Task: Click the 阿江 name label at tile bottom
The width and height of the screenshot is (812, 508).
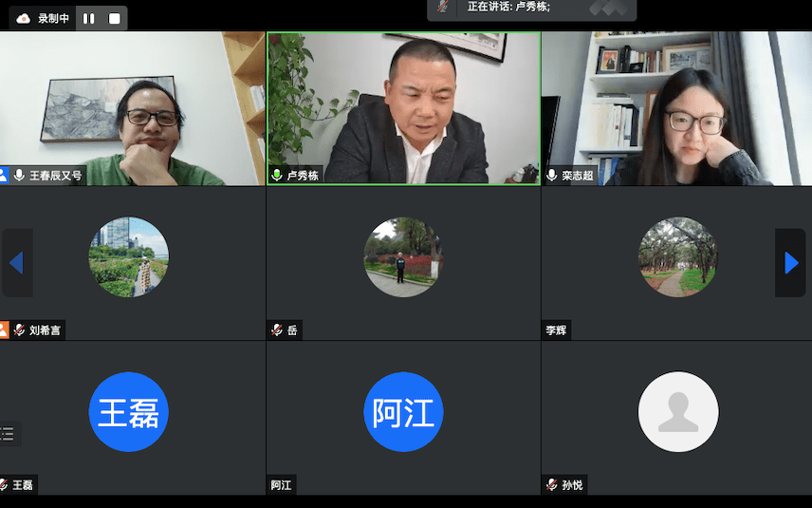Action: click(x=281, y=484)
